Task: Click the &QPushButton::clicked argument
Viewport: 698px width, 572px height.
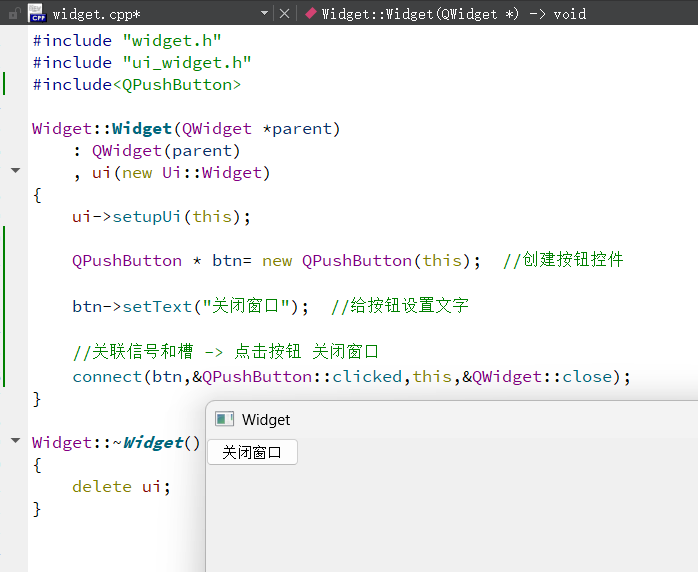Action: pyautogui.click(x=297, y=377)
